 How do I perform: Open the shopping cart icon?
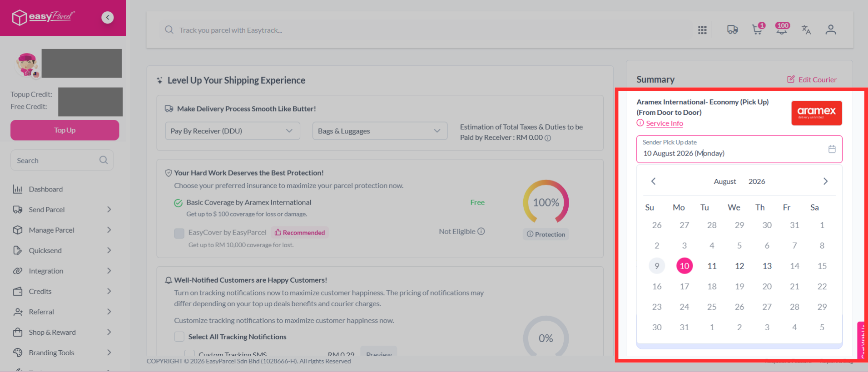[757, 29]
